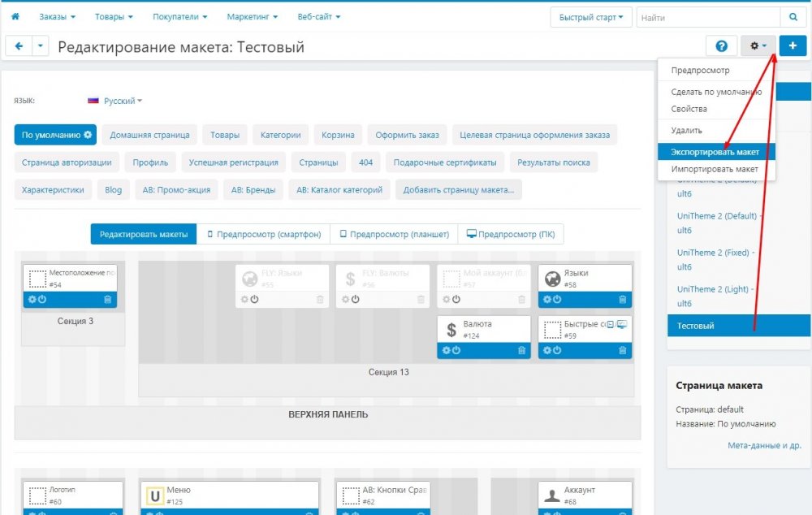Image resolution: width=812 pixels, height=515 pixels.
Task: Open settings for the Местоположение #54 widget
Action: click(x=32, y=299)
